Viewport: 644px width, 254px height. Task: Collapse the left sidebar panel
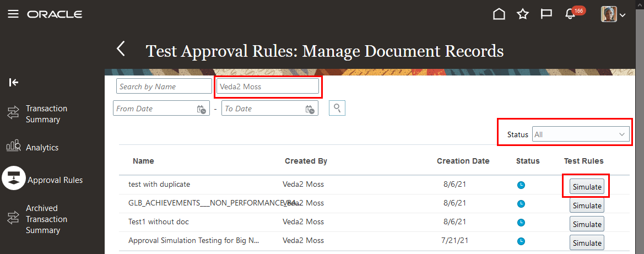coord(14,83)
